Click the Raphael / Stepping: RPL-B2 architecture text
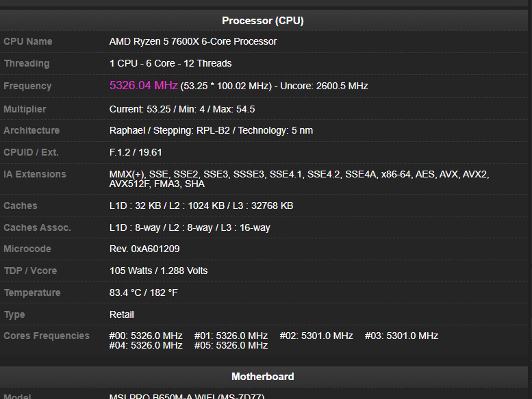532x399 pixels. coord(170,130)
